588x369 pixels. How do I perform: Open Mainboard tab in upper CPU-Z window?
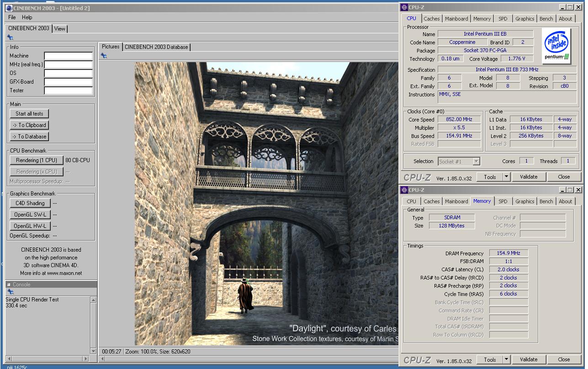456,19
